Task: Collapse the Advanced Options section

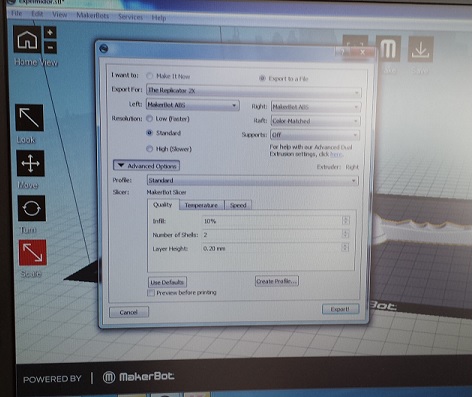Action: (146, 166)
